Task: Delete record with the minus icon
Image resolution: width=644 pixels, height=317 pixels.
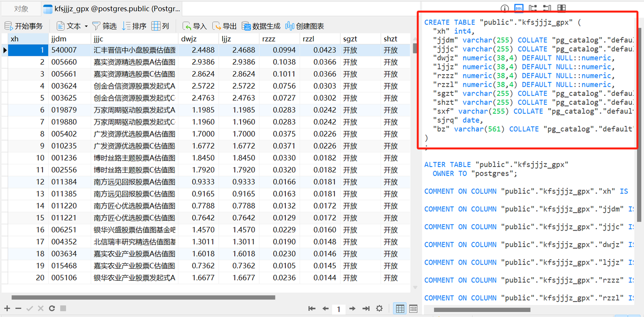Action: point(18,308)
